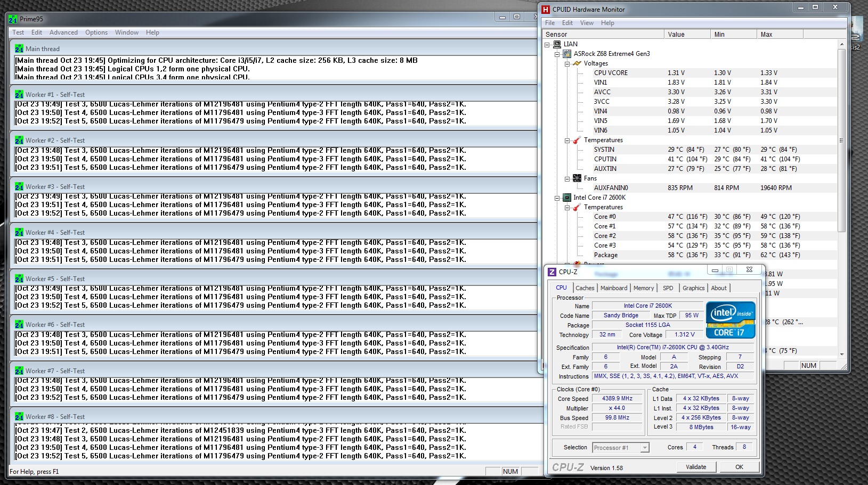
Task: Collapse the Intel Core i7 2600K node
Action: click(x=557, y=198)
